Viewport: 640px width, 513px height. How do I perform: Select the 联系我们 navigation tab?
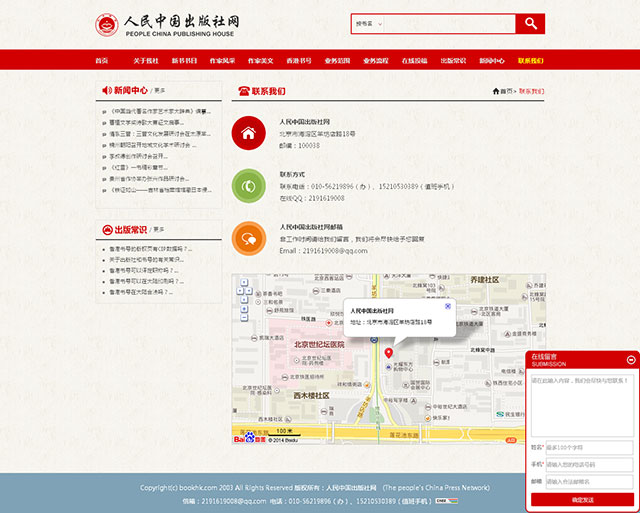530,61
